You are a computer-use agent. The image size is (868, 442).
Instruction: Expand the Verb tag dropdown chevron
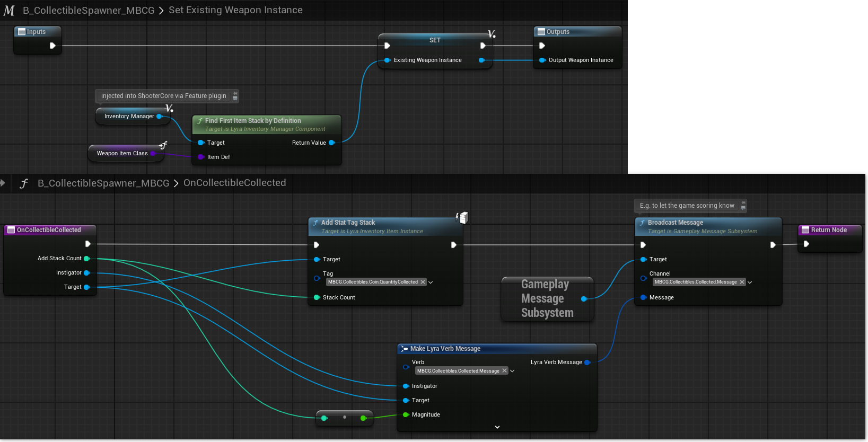[x=512, y=371]
